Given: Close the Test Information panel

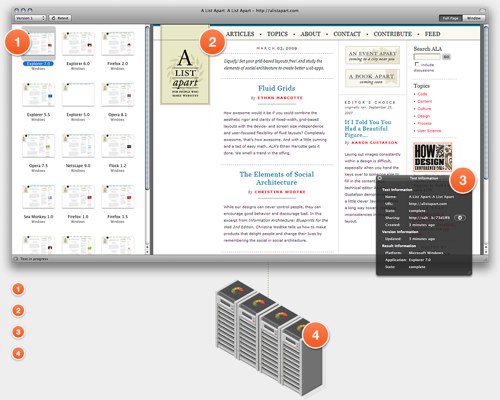Looking at the screenshot, I should [x=380, y=178].
